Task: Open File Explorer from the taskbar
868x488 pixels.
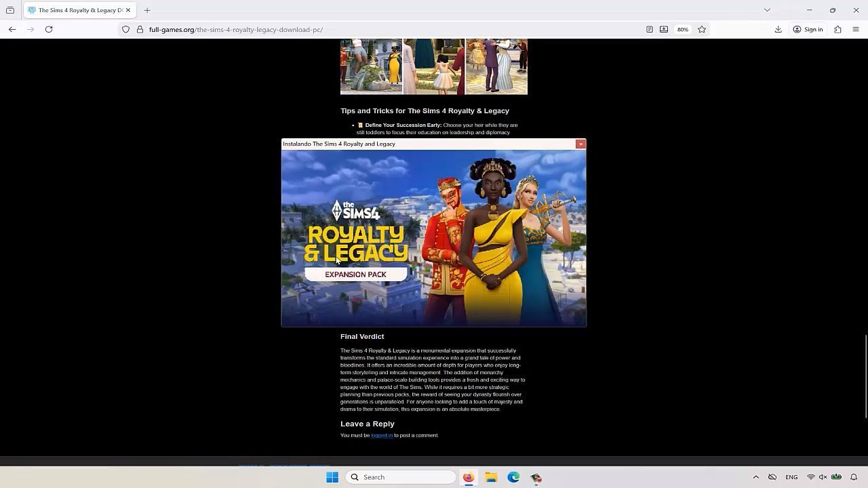Action: click(x=491, y=477)
